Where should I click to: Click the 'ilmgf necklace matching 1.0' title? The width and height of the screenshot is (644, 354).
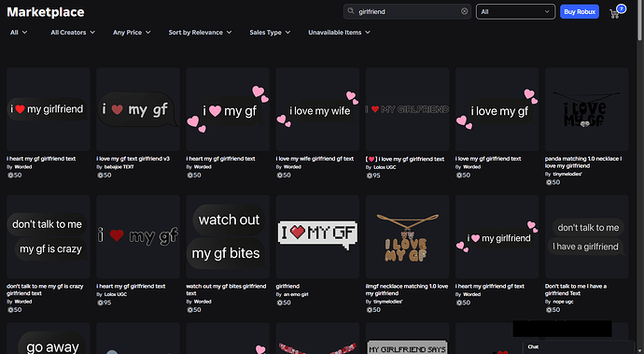(407, 290)
